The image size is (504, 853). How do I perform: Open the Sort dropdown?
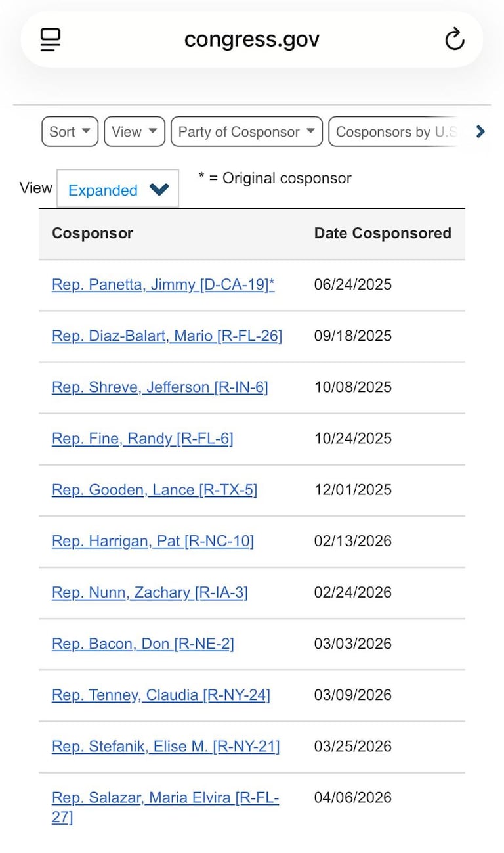pyautogui.click(x=70, y=131)
